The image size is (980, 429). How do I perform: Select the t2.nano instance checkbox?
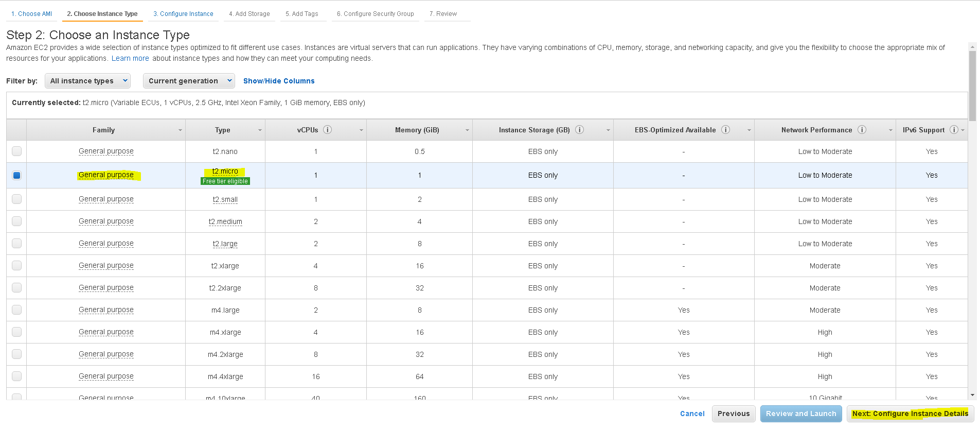[17, 151]
